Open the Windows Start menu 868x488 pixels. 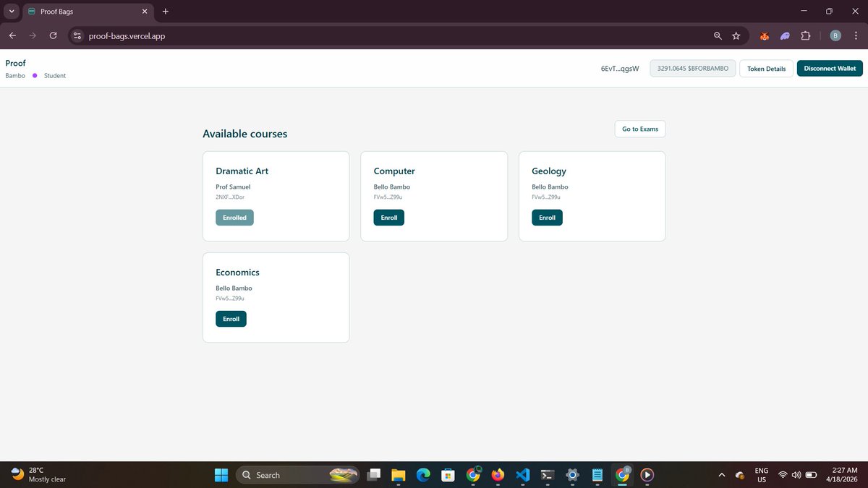click(x=221, y=475)
